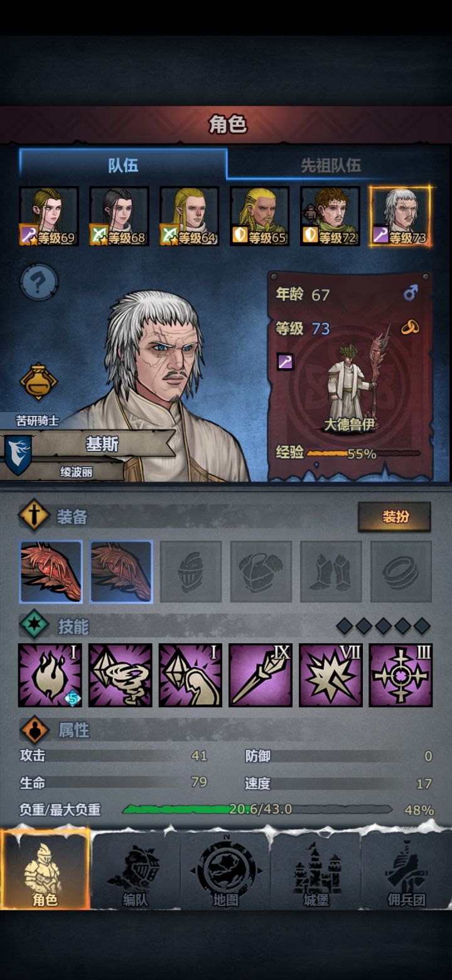Click the 装扮 button

tap(394, 516)
